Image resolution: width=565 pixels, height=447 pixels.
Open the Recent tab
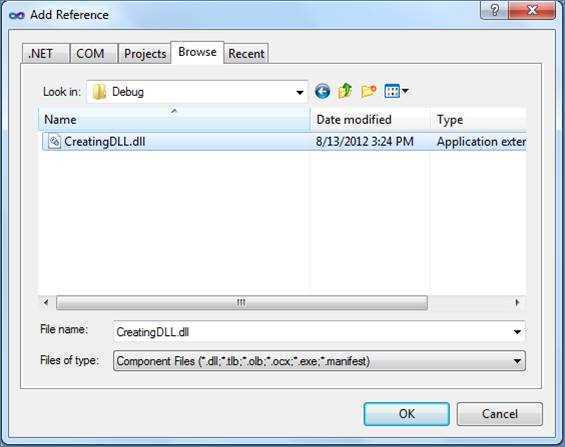click(246, 54)
